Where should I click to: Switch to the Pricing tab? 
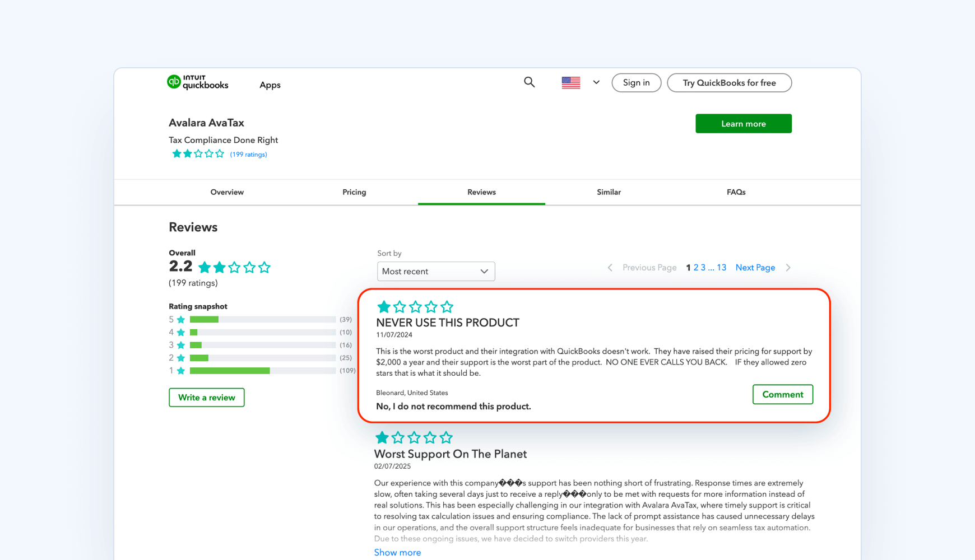point(354,192)
